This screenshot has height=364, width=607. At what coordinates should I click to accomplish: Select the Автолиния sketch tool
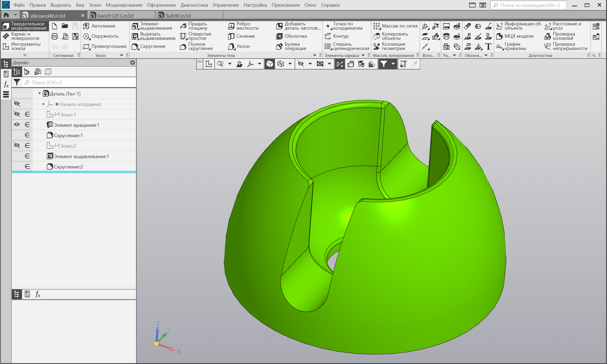pyautogui.click(x=99, y=26)
